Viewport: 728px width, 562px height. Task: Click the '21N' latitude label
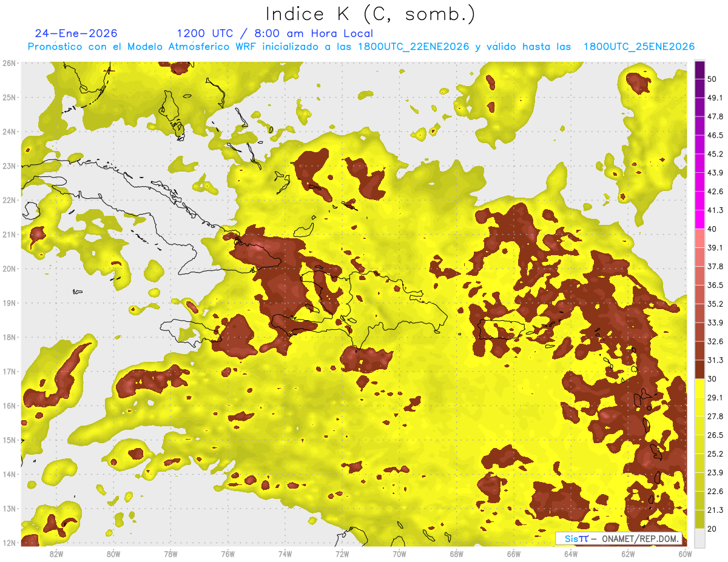9,235
